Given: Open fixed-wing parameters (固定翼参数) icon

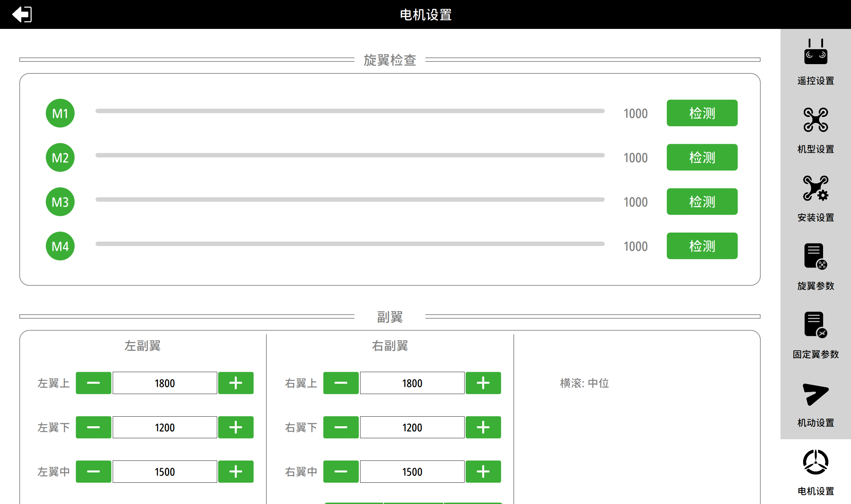Looking at the screenshot, I should click(x=815, y=325).
